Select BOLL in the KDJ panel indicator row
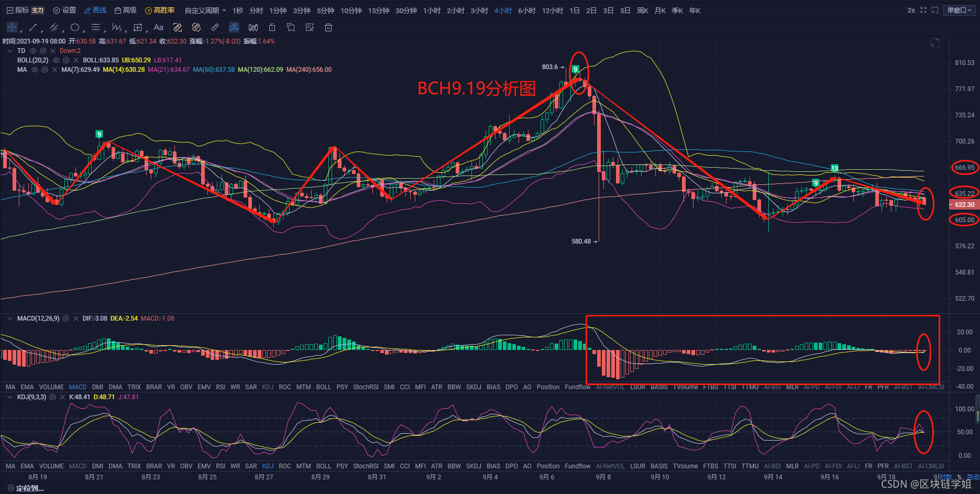This screenshot has width=980, height=494. pos(324,466)
